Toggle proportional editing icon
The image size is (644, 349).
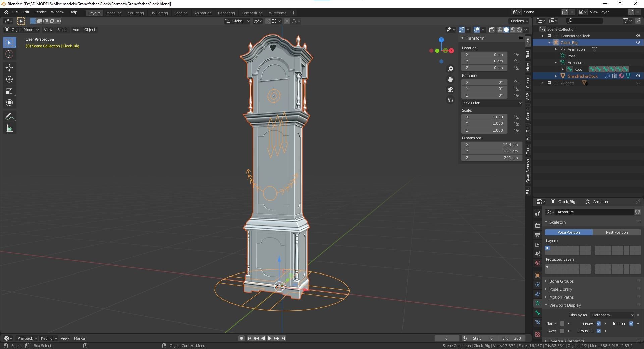tap(287, 21)
